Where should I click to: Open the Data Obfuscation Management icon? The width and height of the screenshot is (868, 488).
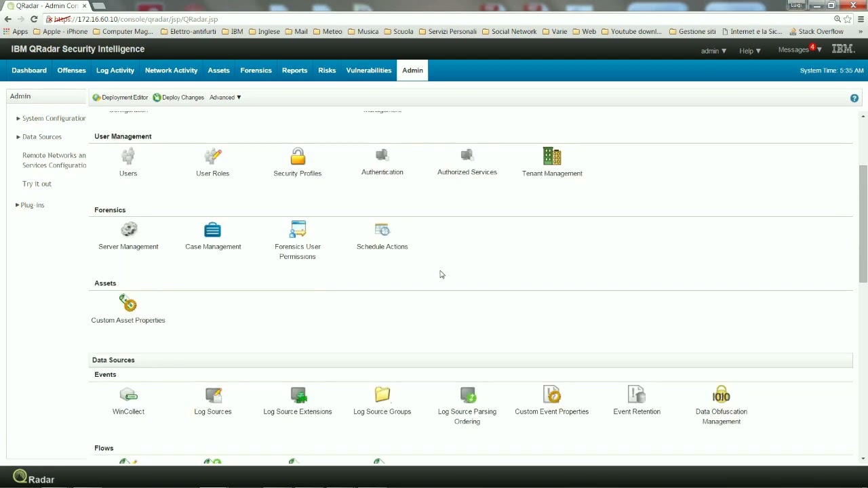(x=722, y=395)
